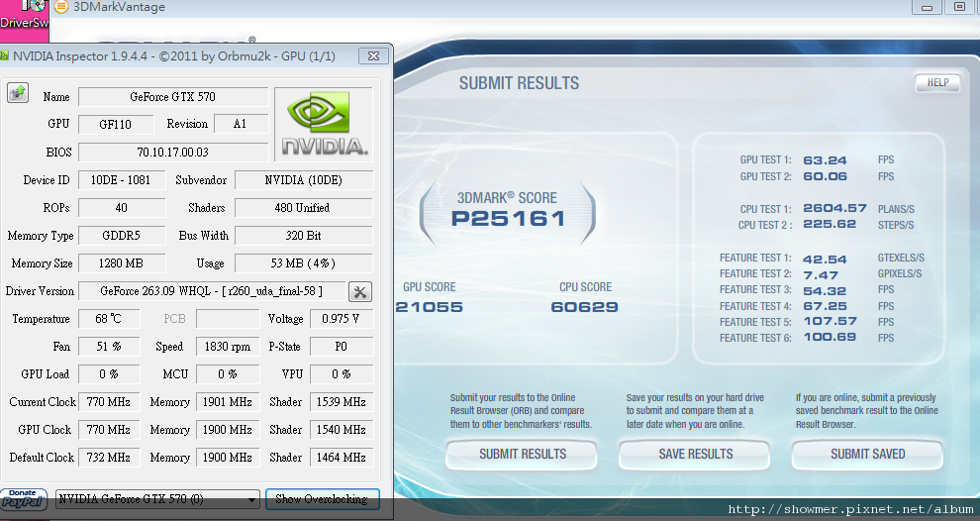Click the PayPal Donate button
980x521 pixels.
pyautogui.click(x=23, y=499)
